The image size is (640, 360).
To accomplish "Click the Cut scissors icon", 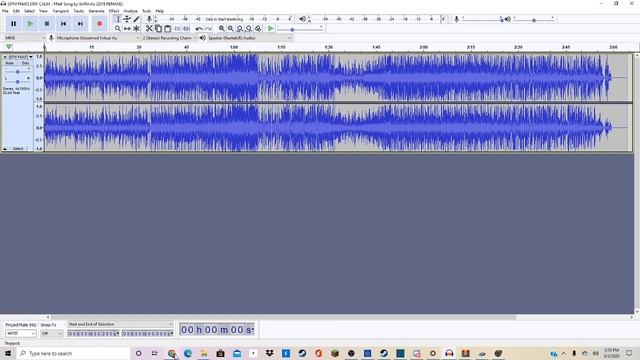I will pyautogui.click(x=149, y=29).
